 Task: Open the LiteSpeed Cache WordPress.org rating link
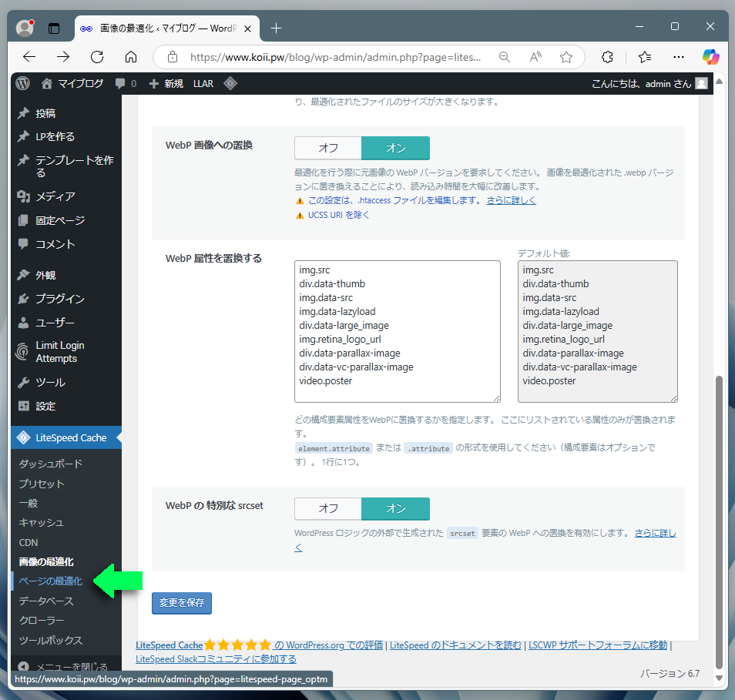(x=259, y=645)
